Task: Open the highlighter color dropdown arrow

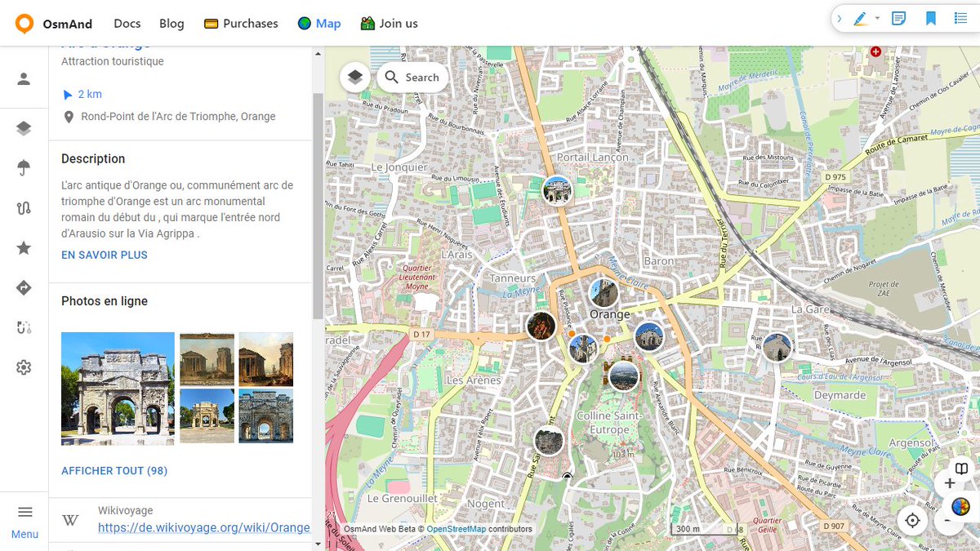Action: point(877,19)
